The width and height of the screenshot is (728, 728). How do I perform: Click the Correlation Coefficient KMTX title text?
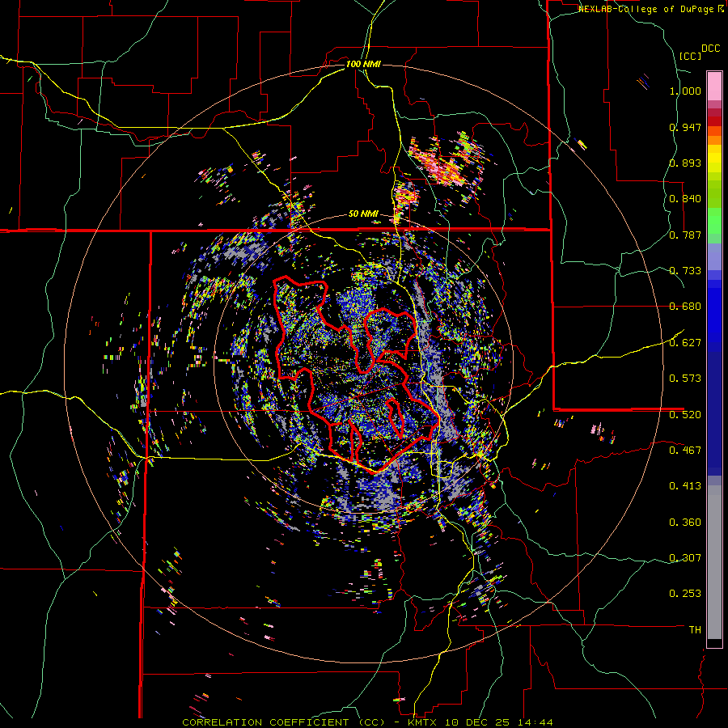coord(367,722)
